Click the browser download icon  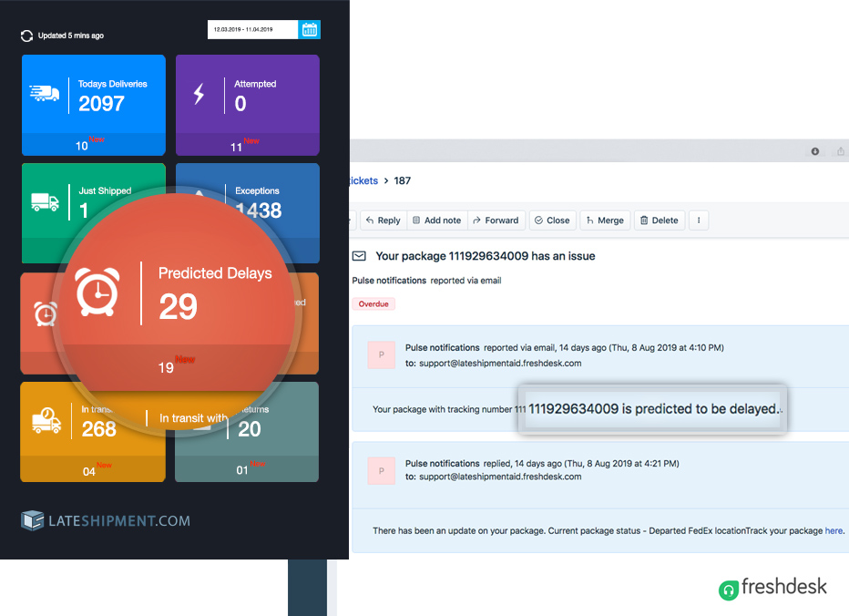tap(815, 151)
